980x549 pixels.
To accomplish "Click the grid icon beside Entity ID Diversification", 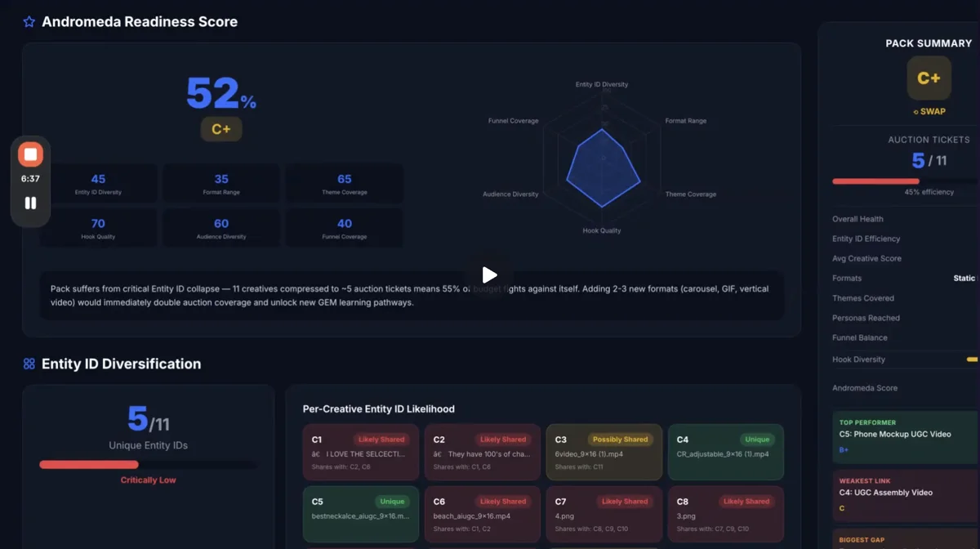I will [x=29, y=364].
